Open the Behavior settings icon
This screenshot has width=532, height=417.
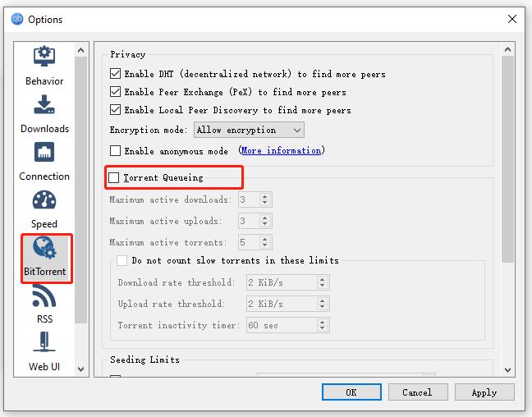pos(44,57)
